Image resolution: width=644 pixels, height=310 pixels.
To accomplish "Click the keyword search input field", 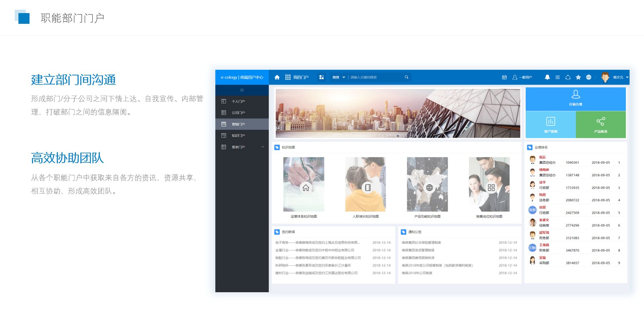I will click(x=376, y=77).
